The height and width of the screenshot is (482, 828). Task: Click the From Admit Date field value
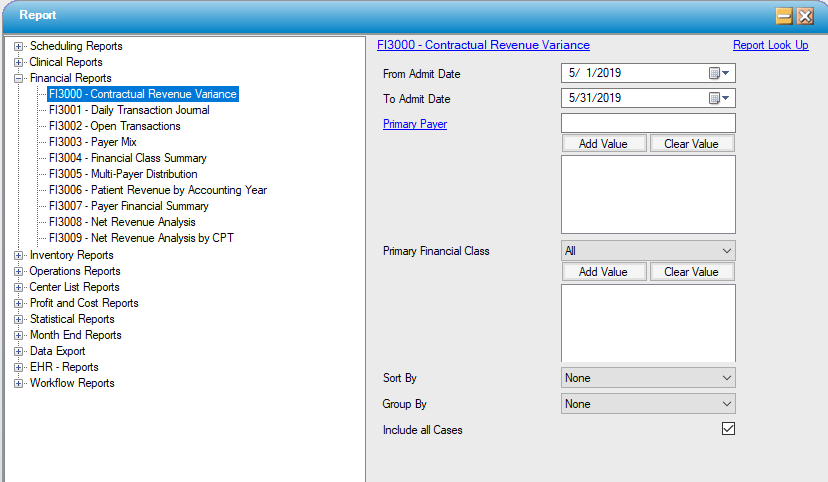595,73
